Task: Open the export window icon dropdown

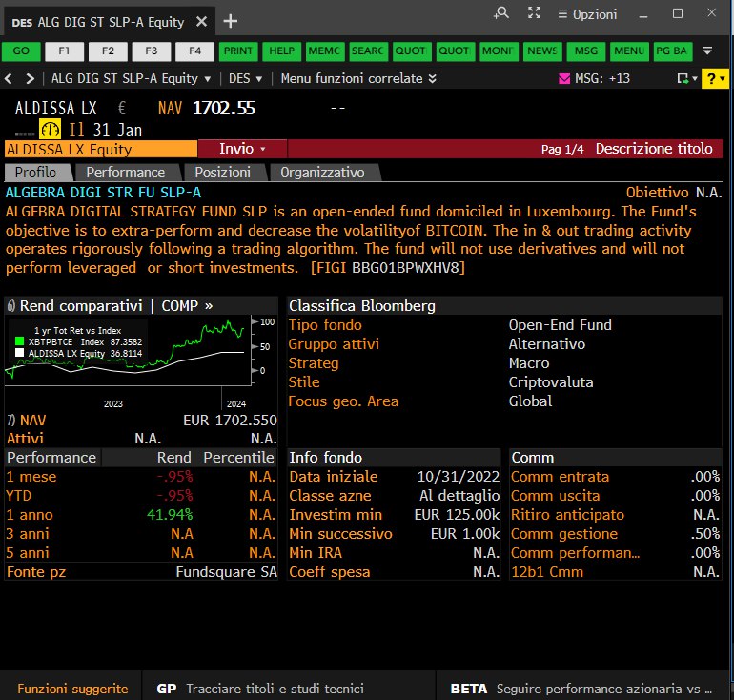Action: [686, 78]
